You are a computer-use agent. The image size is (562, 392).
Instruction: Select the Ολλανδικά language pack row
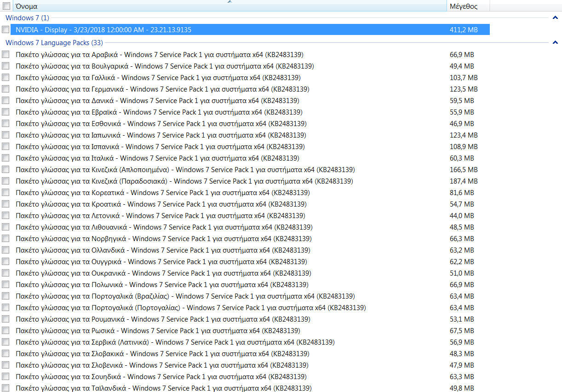[250, 250]
